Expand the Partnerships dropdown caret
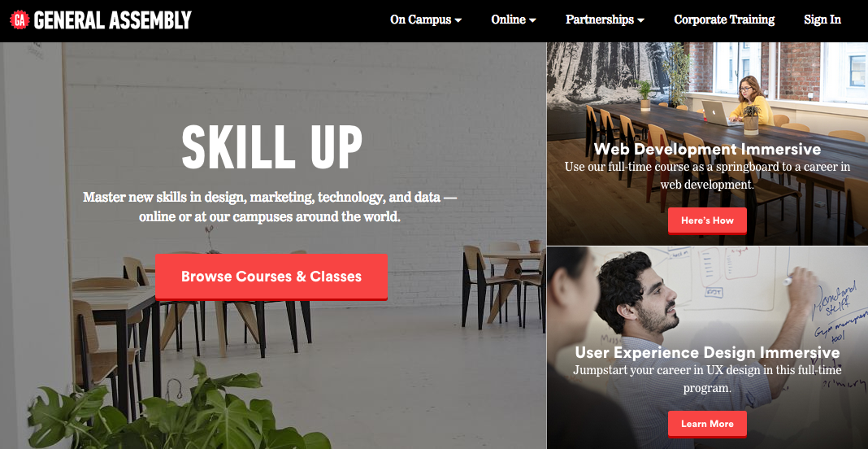 click(x=641, y=20)
